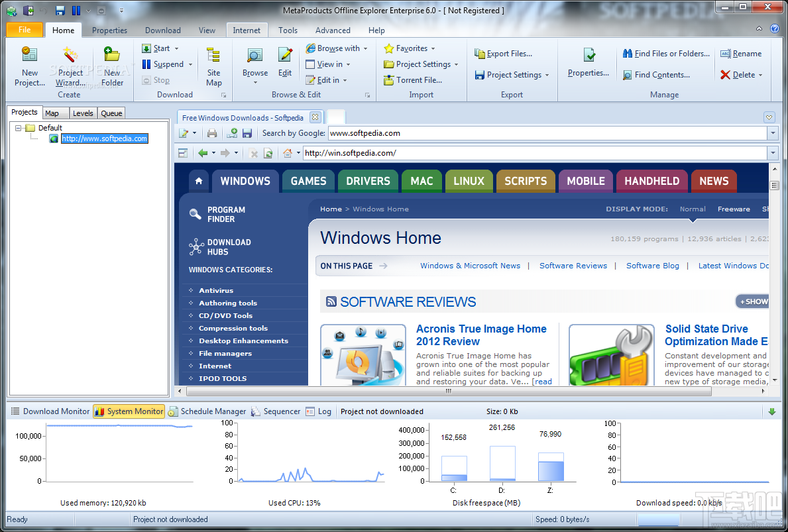The image size is (788, 532).
Task: Open Properties from the Manage group
Action: coord(589,62)
